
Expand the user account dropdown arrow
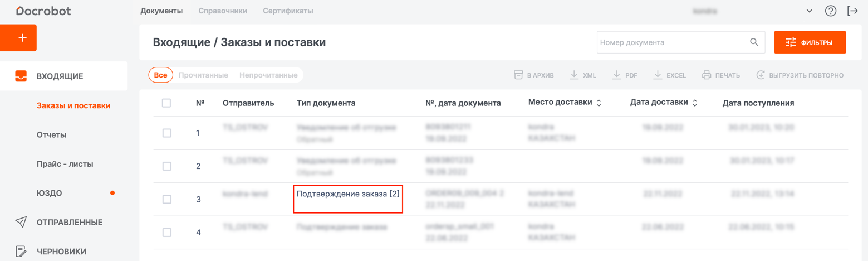809,11
